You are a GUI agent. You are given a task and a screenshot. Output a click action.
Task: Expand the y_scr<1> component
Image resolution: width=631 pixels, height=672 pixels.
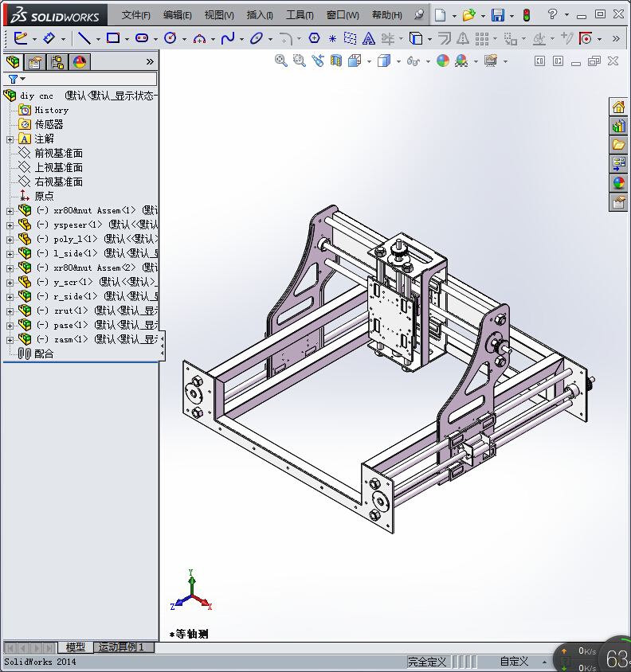pos(10,283)
